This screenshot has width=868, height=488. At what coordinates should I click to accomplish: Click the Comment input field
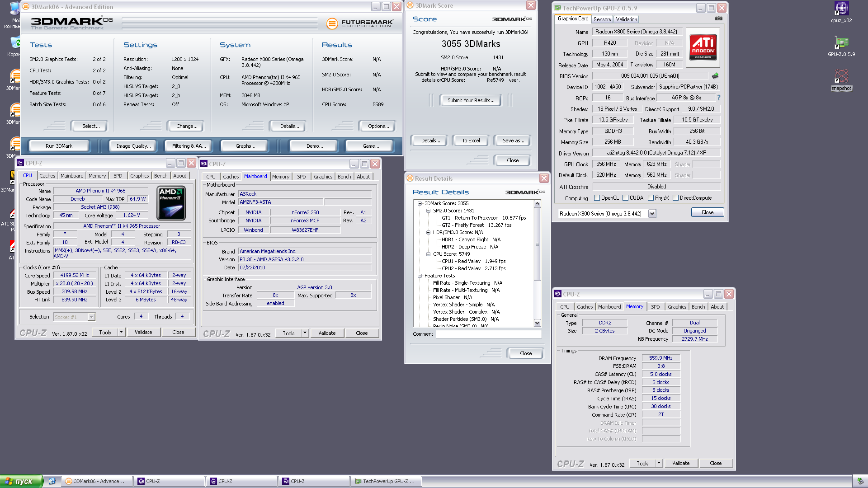488,334
